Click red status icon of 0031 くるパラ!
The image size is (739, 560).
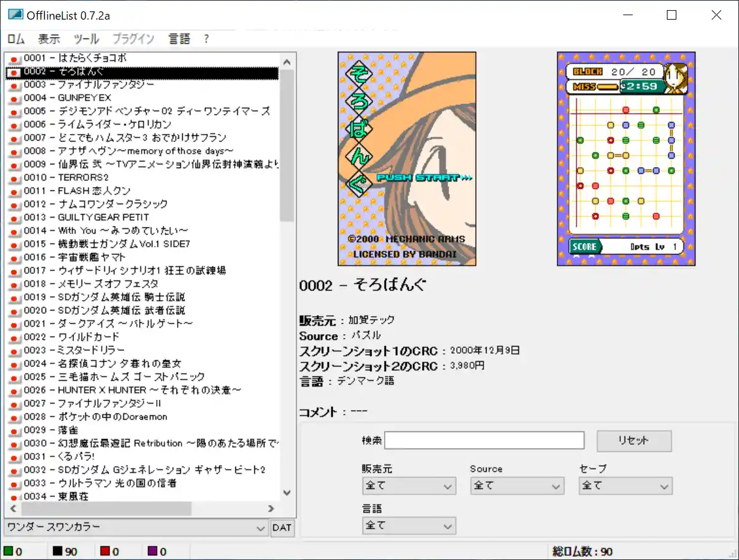pyautogui.click(x=14, y=457)
